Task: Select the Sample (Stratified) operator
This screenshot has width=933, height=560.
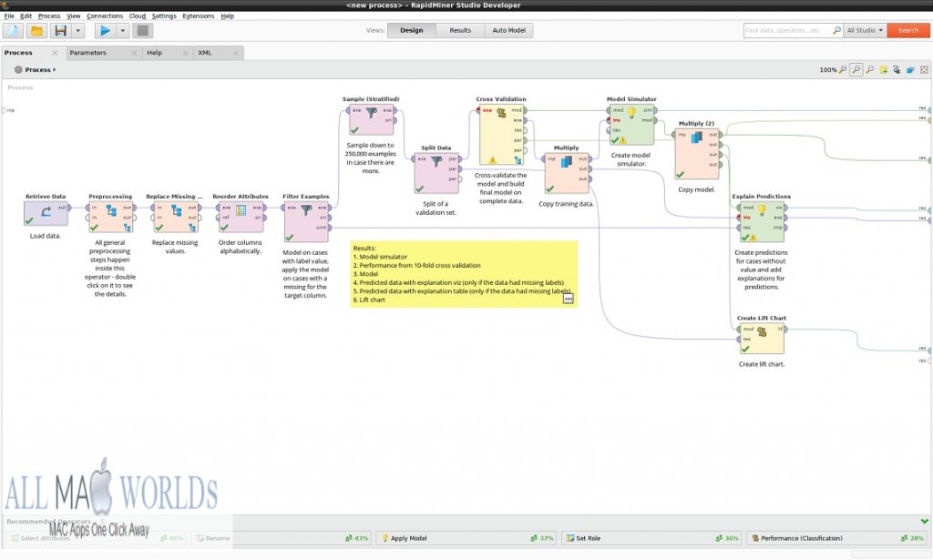Action: pos(371,119)
